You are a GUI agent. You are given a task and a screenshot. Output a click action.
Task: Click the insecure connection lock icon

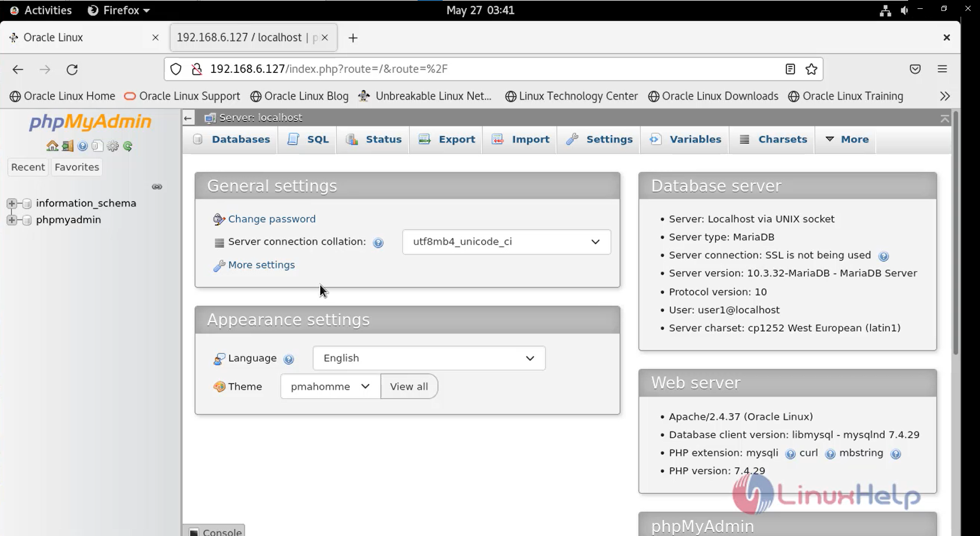pyautogui.click(x=197, y=69)
